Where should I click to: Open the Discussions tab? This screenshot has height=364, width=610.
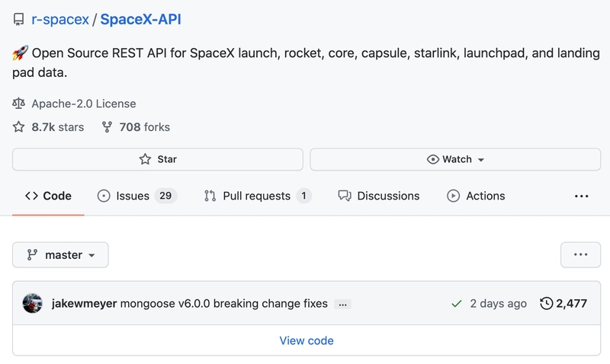[x=379, y=196]
